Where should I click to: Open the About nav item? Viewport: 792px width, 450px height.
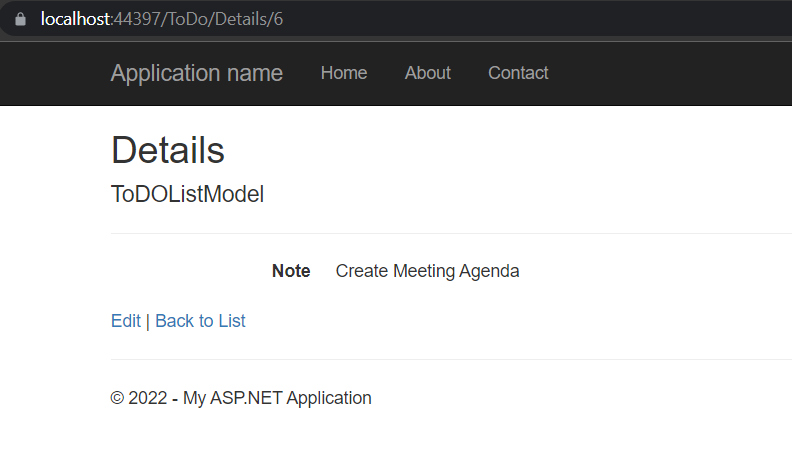point(427,73)
